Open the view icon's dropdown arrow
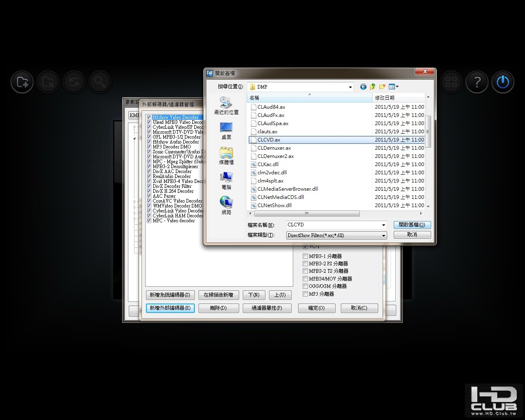Viewport: 525px width, 420px height. pyautogui.click(x=397, y=87)
